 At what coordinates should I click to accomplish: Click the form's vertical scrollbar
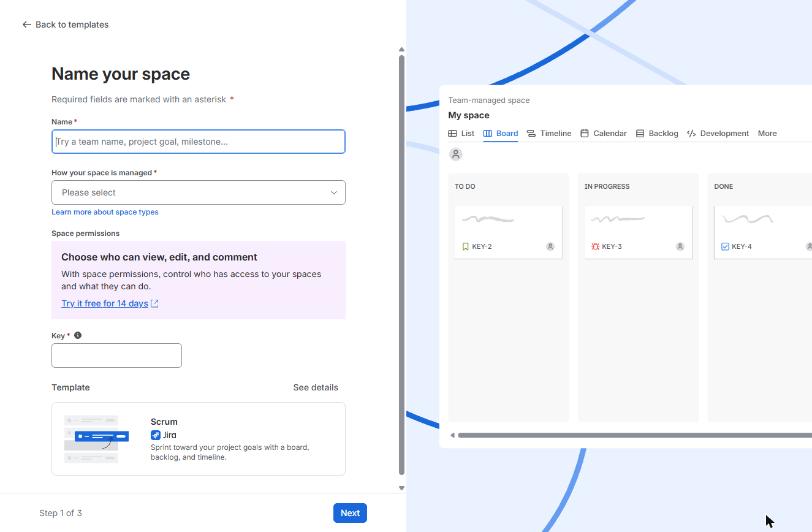(x=402, y=265)
